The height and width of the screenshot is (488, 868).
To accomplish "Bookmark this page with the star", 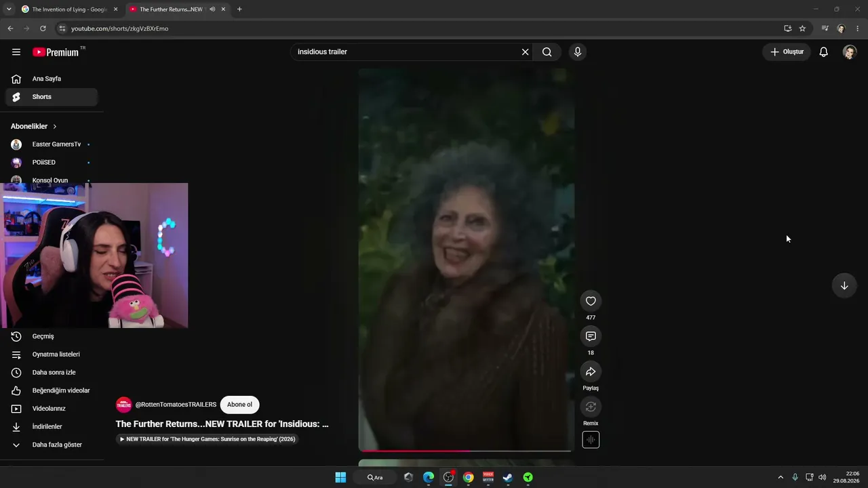I will [x=802, y=28].
